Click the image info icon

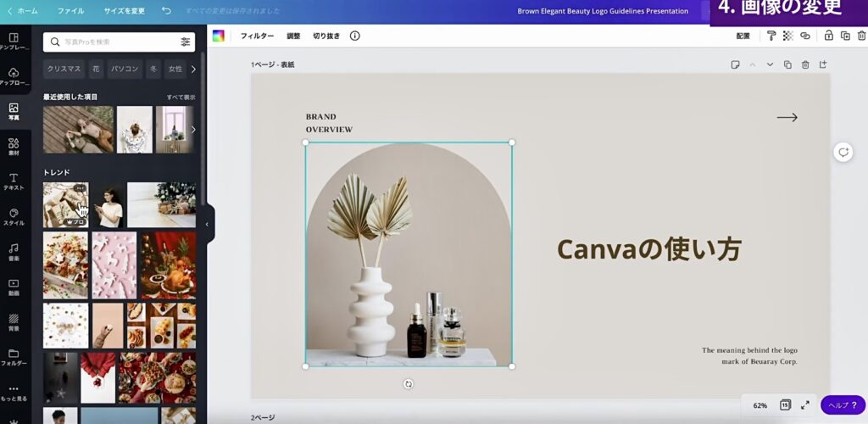[x=355, y=36]
